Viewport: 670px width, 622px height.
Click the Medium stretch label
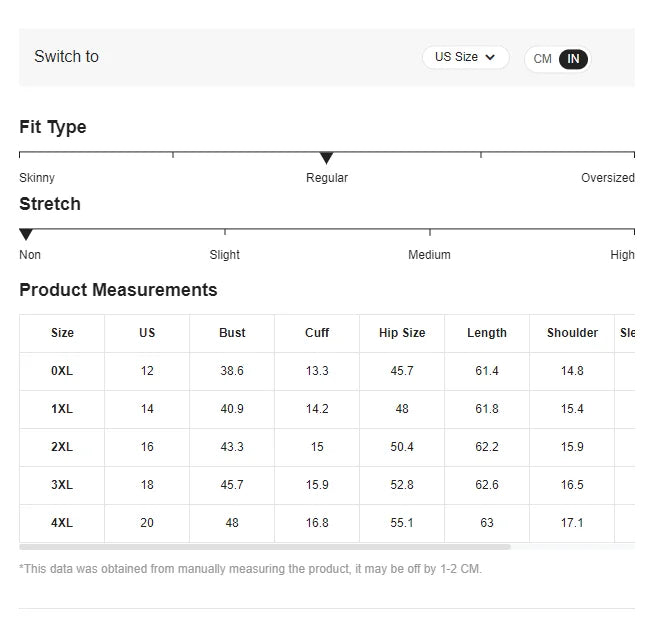coord(429,255)
